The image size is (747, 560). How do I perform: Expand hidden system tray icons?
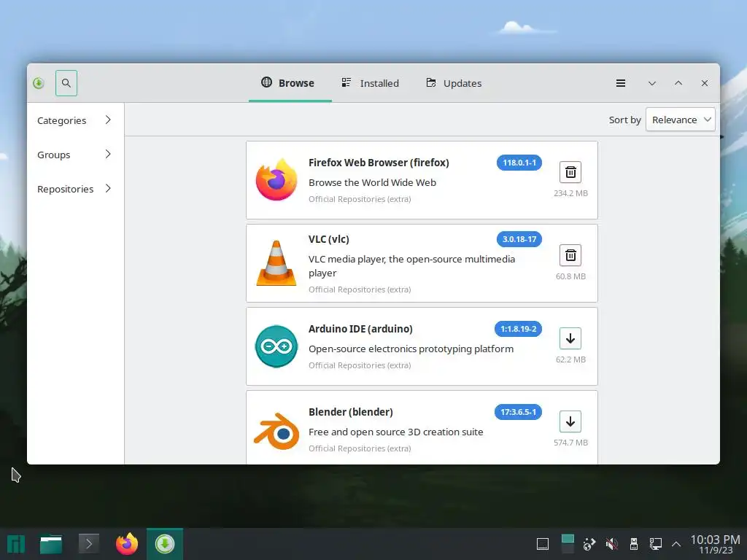tap(676, 544)
